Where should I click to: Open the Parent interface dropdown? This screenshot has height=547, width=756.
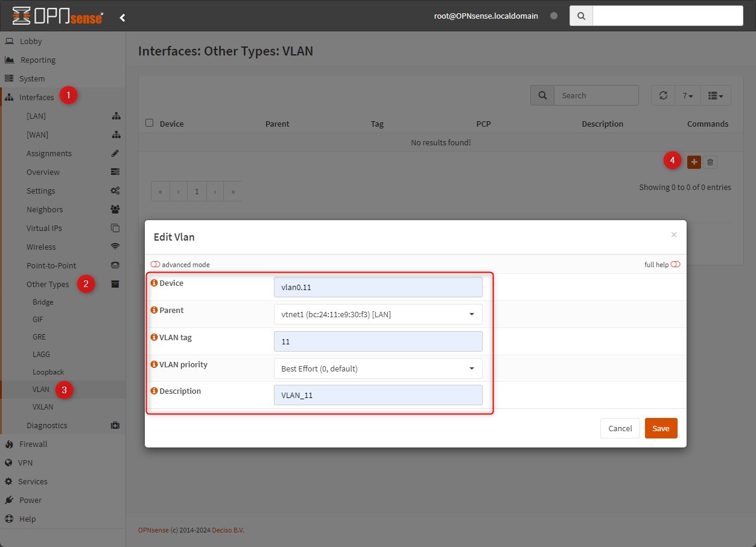[x=378, y=314]
